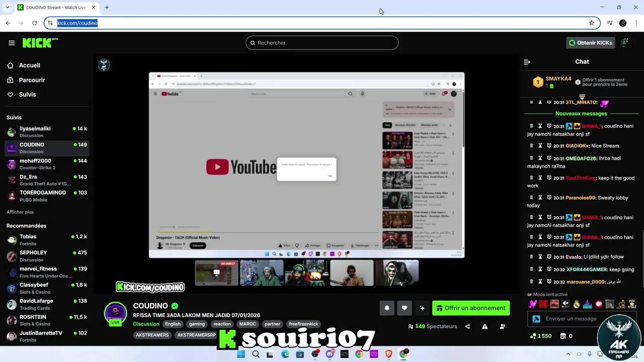Open recommended channel Classybeef
The image size is (644, 362).
click(x=47, y=288)
